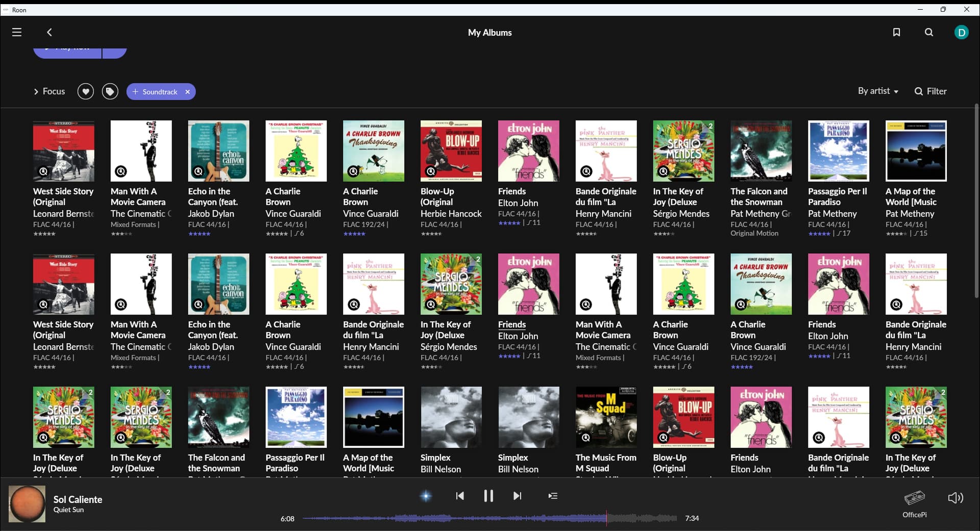This screenshot has width=980, height=531.
Task: Open the second-row Echo in the Canyon cover
Action: pos(218,284)
